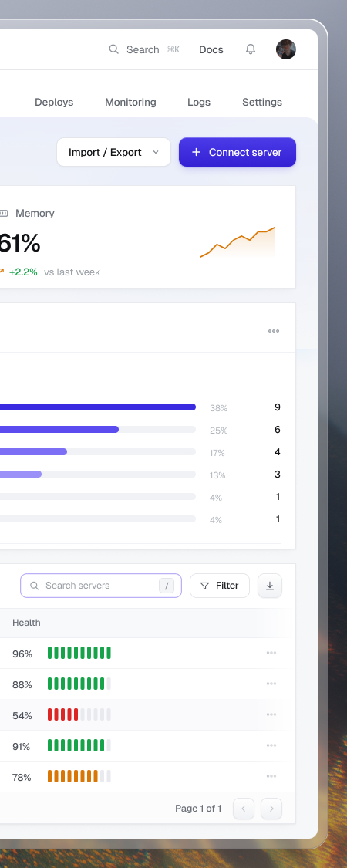Open more options for the 54% row
The width and height of the screenshot is (347, 868).
[x=271, y=714]
